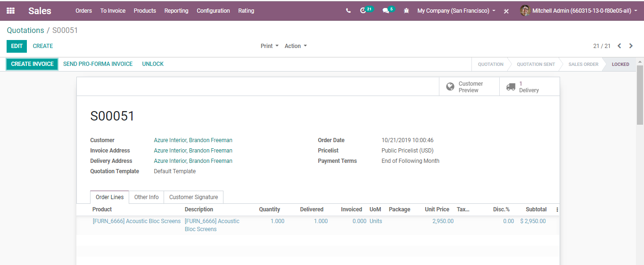Open the Azure Interior customer link
644x265 pixels.
pyautogui.click(x=193, y=140)
